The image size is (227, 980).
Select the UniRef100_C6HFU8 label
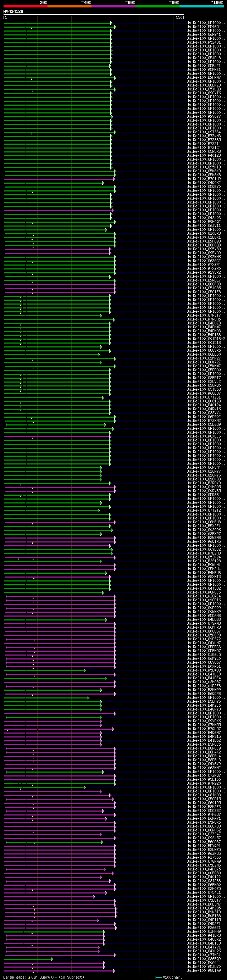204,522
